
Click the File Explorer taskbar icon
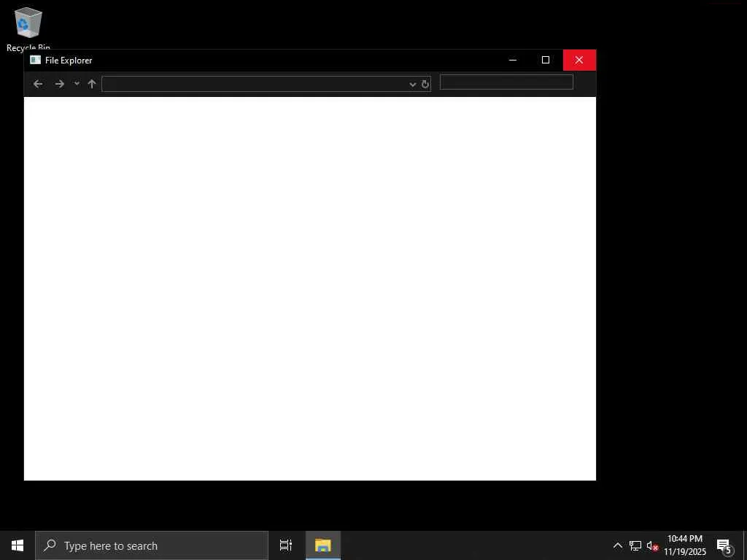point(322,545)
